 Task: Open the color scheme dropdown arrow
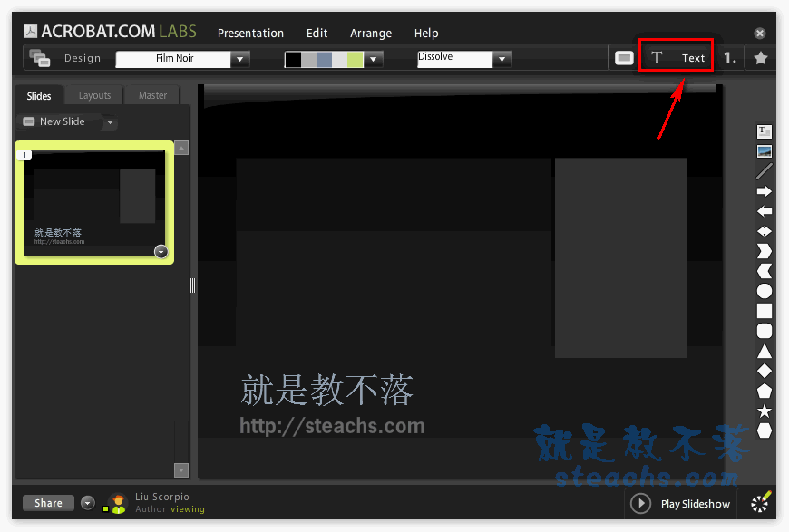(x=374, y=59)
